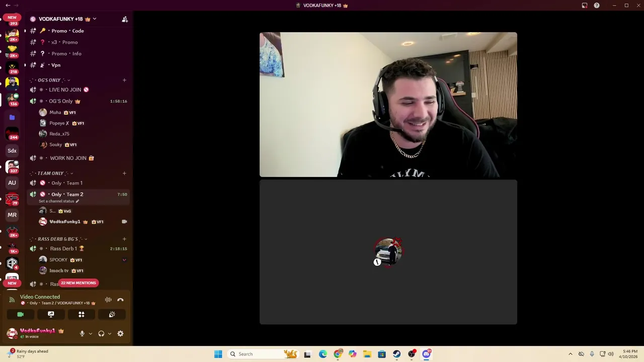This screenshot has width=644, height=362.
Task: Turn off camera with green video button
Action: [x=21, y=314]
